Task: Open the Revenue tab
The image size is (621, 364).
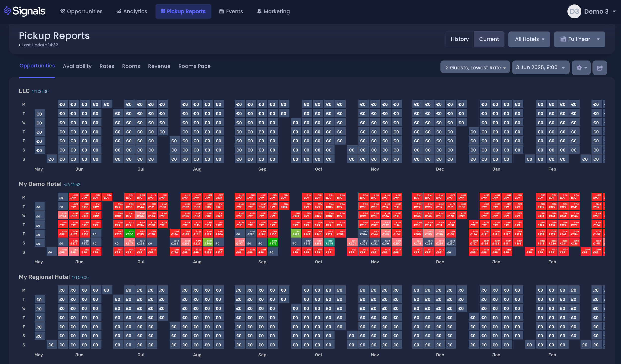Action: [159, 66]
